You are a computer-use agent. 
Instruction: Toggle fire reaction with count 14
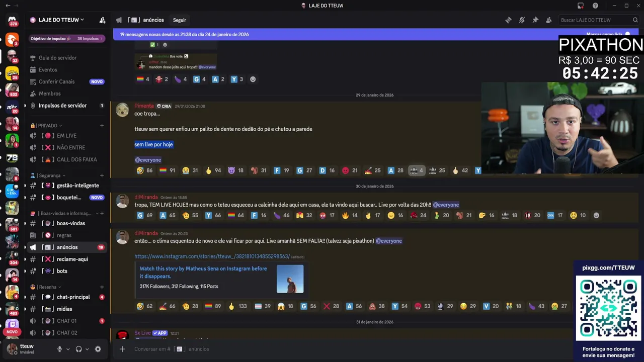350,215
